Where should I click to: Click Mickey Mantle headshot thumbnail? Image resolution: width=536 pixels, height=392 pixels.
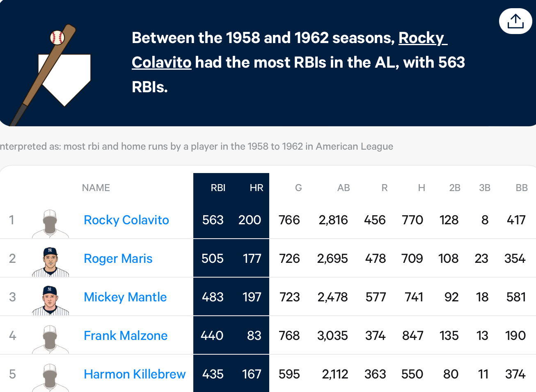pos(50,300)
